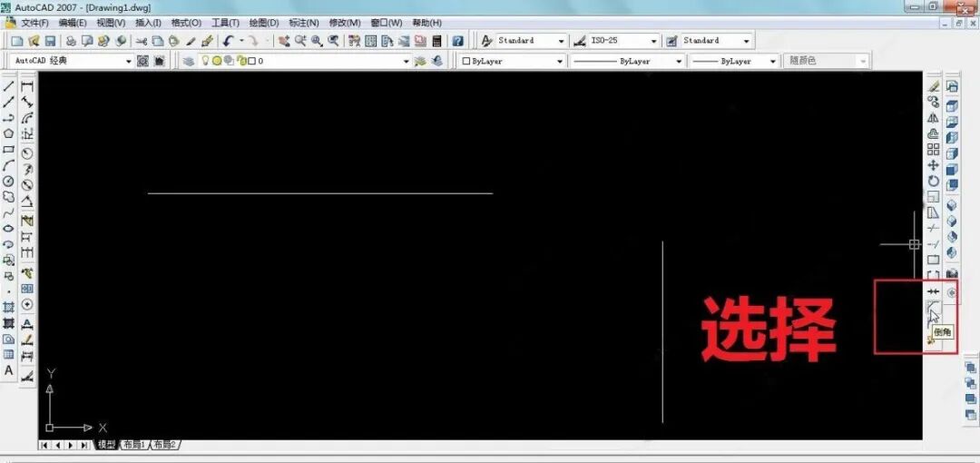Image resolution: width=980 pixels, height=463 pixels.
Task: Open the 帮助(H) menu
Action: point(426,23)
